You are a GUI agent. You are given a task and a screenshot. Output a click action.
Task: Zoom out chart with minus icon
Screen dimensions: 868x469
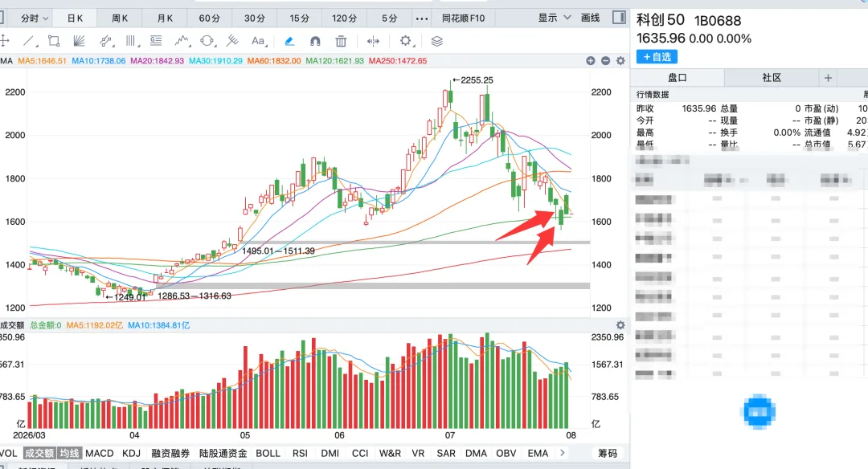pos(606,61)
